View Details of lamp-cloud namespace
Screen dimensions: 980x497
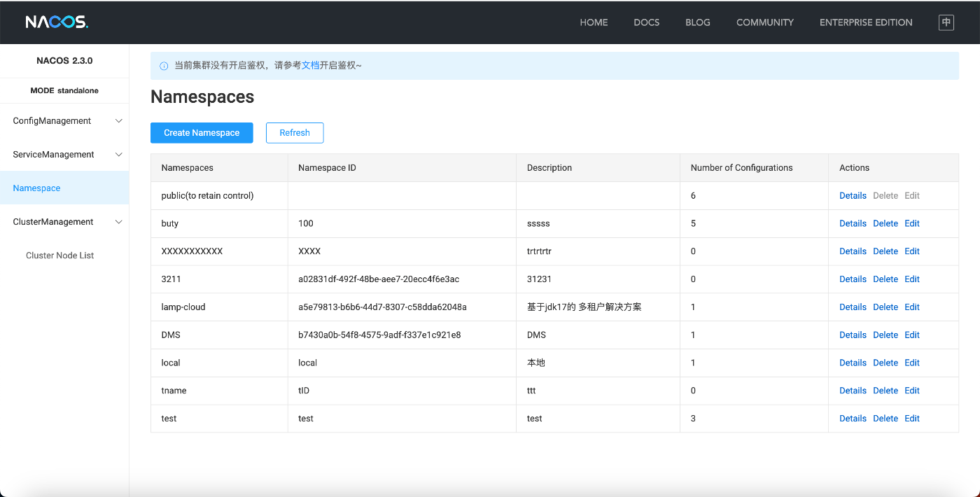(853, 307)
